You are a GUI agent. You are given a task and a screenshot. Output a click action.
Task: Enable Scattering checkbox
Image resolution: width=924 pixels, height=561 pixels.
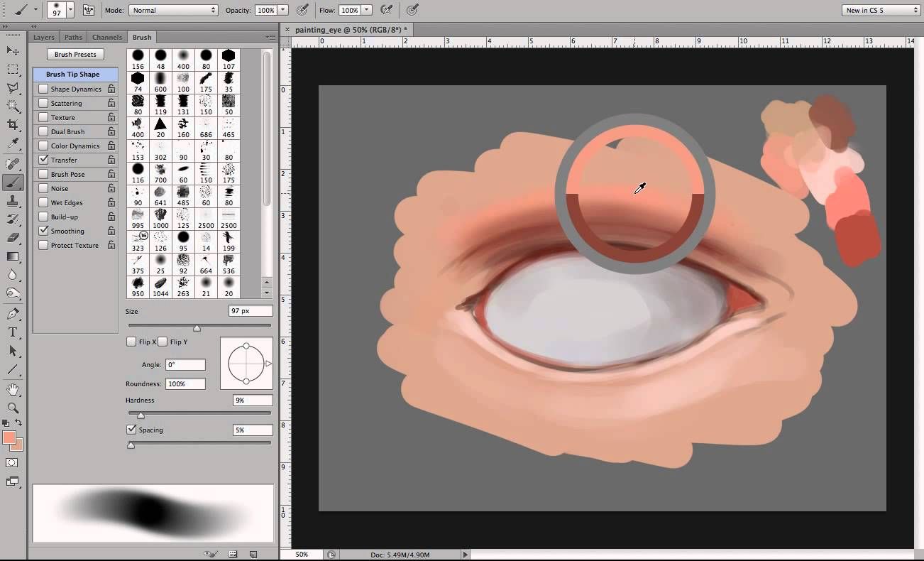coord(44,103)
